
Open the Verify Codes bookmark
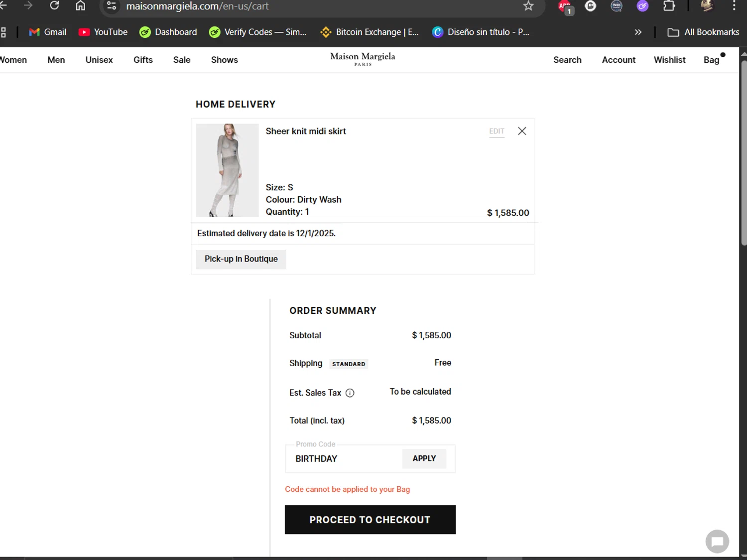click(x=258, y=32)
